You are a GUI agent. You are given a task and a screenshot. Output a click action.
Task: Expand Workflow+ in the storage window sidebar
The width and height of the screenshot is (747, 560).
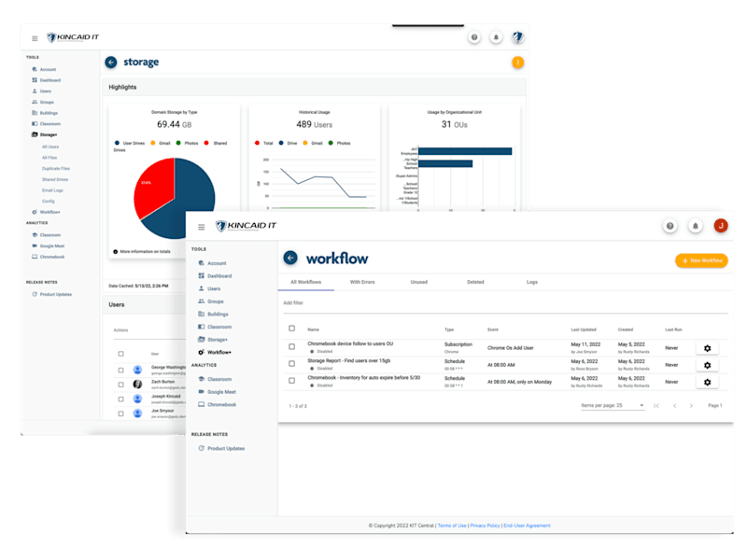(46, 212)
